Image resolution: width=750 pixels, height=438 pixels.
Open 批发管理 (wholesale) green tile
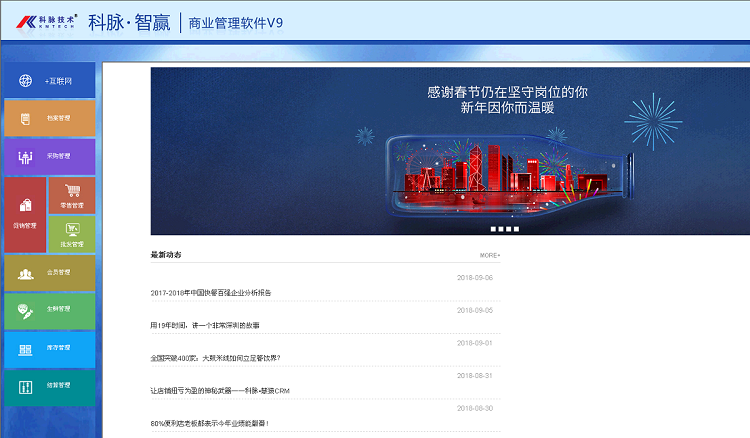72,234
